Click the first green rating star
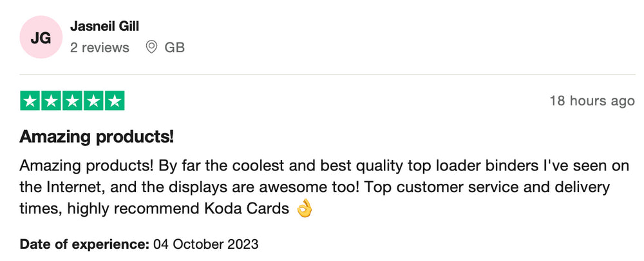The width and height of the screenshot is (644, 261). 30,102
